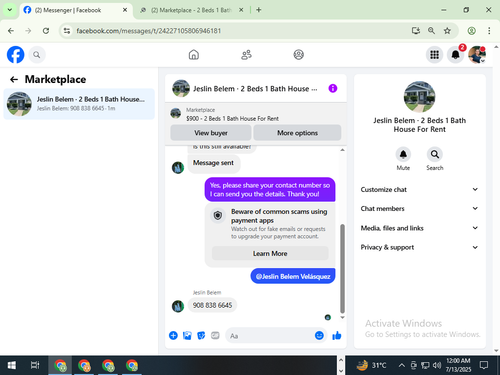Open Chrome zoom magnifier icon
This screenshot has width=500, height=375.
431,31
